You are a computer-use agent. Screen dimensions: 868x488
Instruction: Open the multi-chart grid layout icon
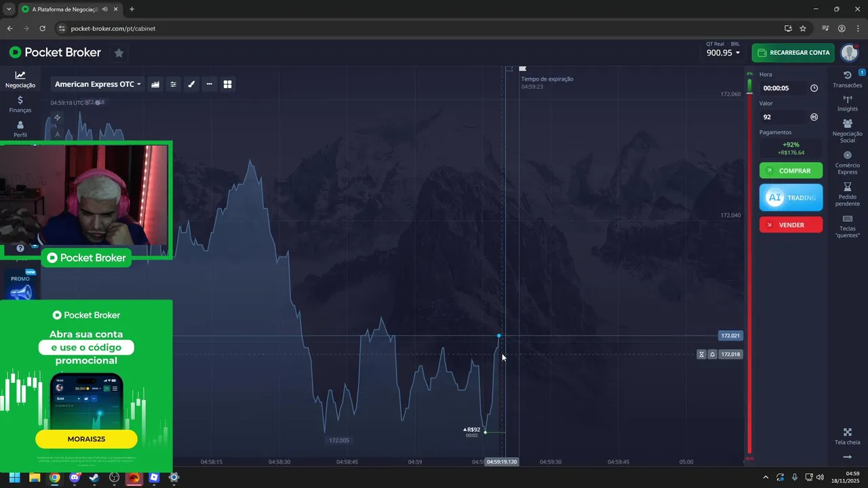coord(228,84)
